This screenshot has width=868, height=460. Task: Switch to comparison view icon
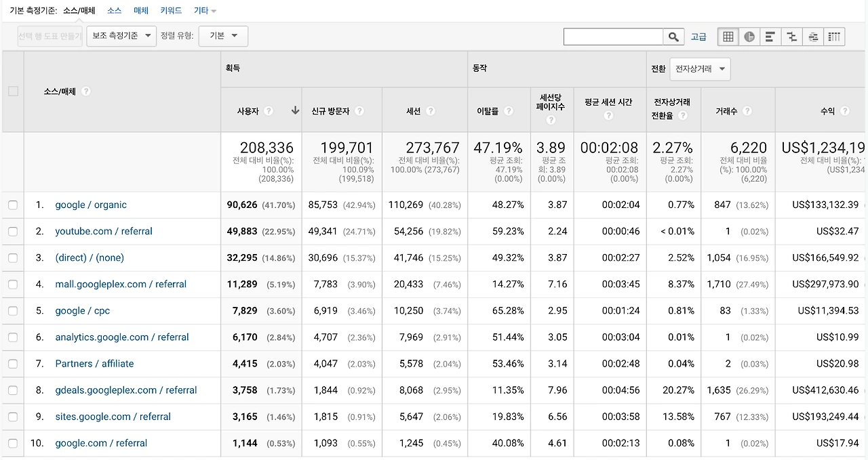791,37
